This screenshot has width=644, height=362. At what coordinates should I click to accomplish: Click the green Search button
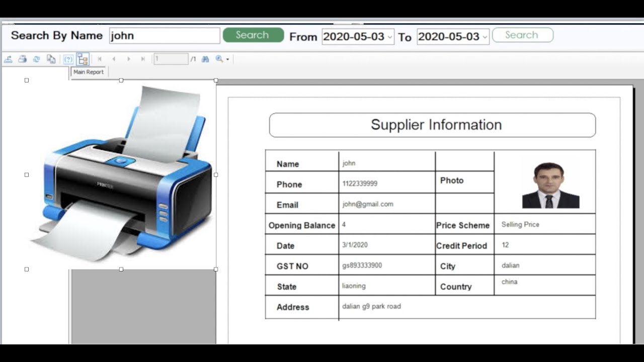click(253, 35)
